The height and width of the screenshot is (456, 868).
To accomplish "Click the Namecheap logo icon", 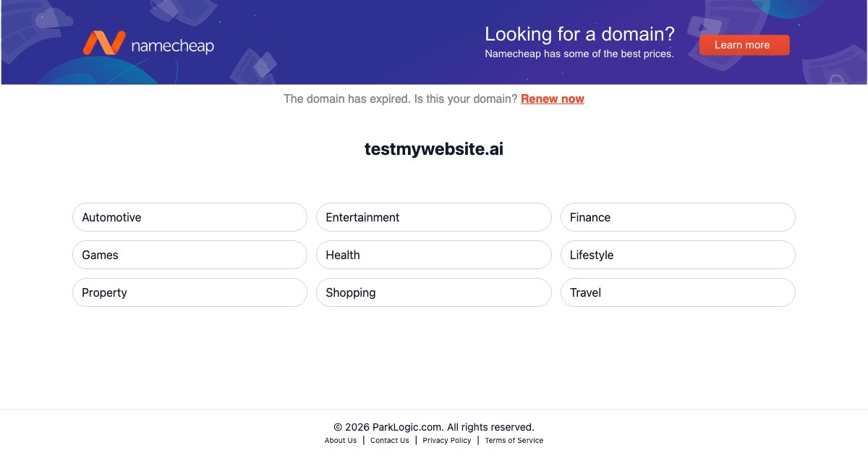I will pos(104,43).
